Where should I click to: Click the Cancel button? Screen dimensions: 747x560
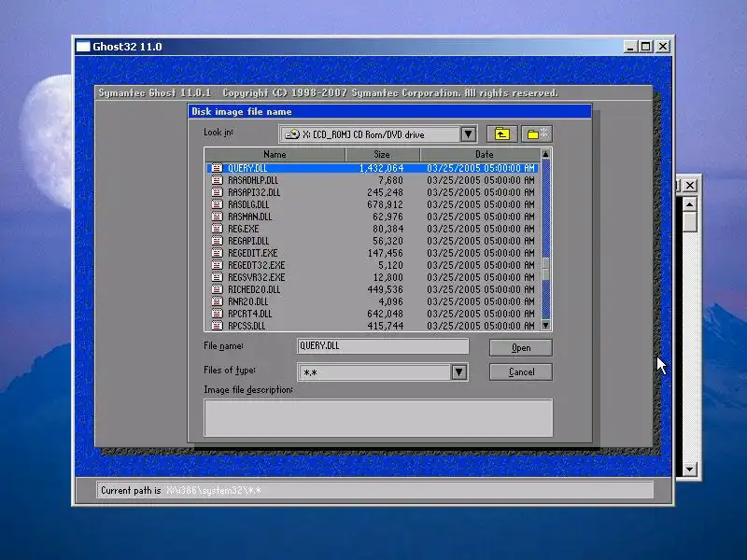pos(521,371)
